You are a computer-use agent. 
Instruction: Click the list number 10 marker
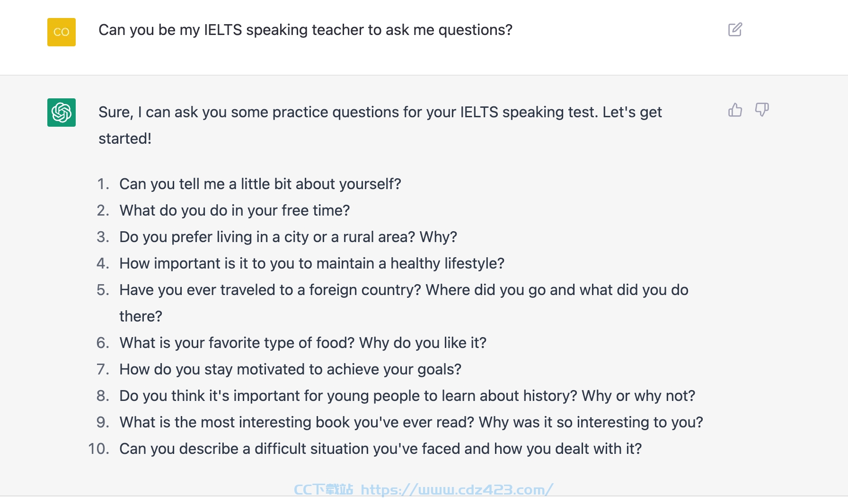[98, 449]
